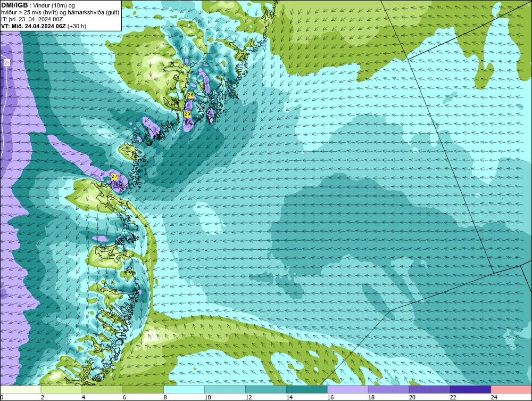This screenshot has width=532, height=401.
Task: Click legend tick value 16
Action: [330, 397]
